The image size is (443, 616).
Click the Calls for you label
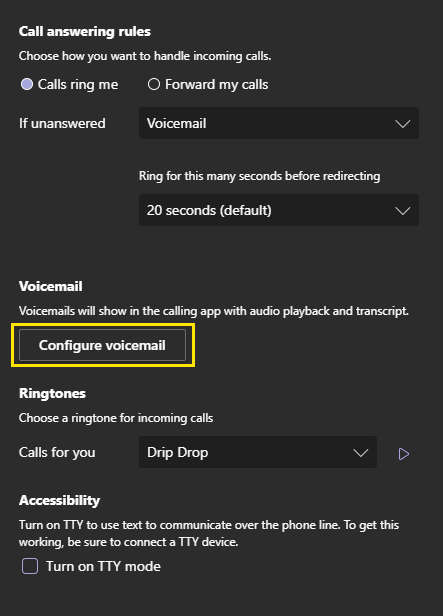click(57, 453)
